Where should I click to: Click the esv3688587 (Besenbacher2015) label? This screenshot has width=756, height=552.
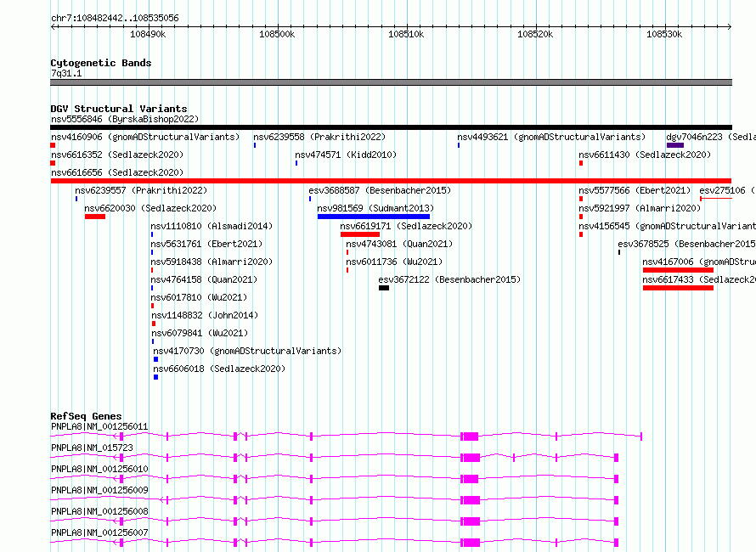point(380,190)
